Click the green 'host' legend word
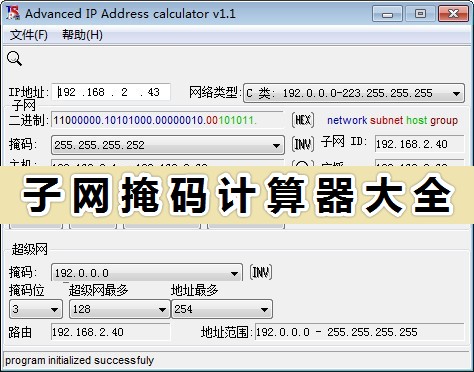The height and width of the screenshot is (372, 474). pos(416,120)
